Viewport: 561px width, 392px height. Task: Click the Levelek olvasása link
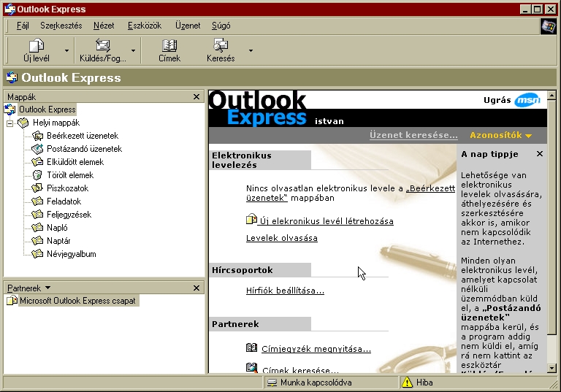click(281, 238)
